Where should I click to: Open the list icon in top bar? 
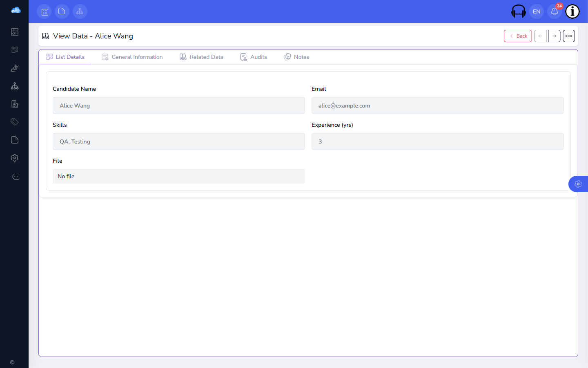pyautogui.click(x=45, y=11)
